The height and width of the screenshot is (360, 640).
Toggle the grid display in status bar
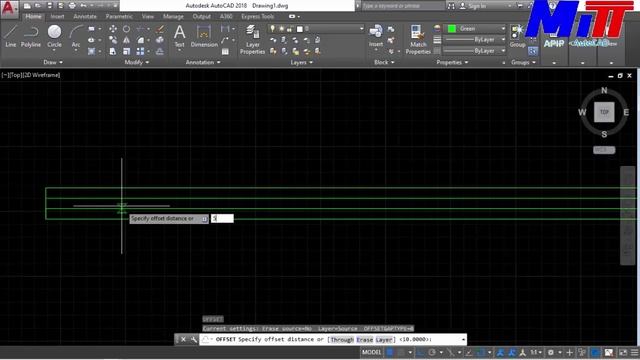390,352
